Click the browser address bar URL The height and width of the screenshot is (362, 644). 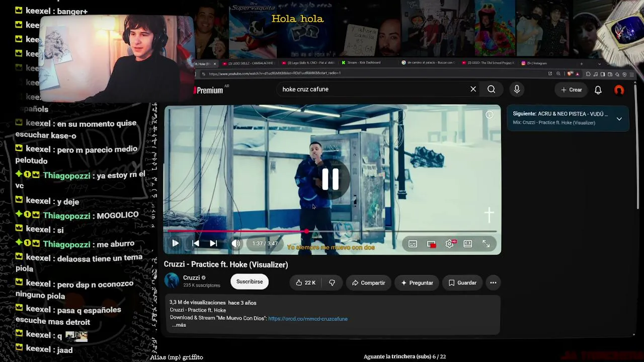click(x=275, y=73)
